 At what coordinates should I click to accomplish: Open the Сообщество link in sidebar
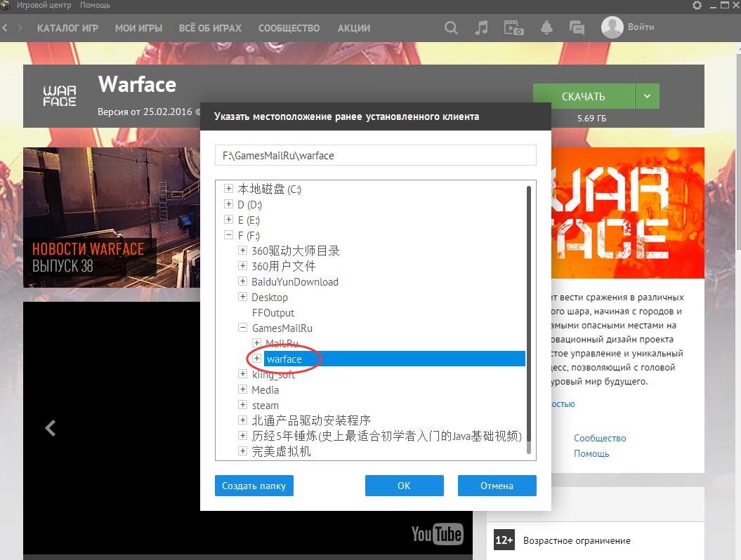point(600,438)
